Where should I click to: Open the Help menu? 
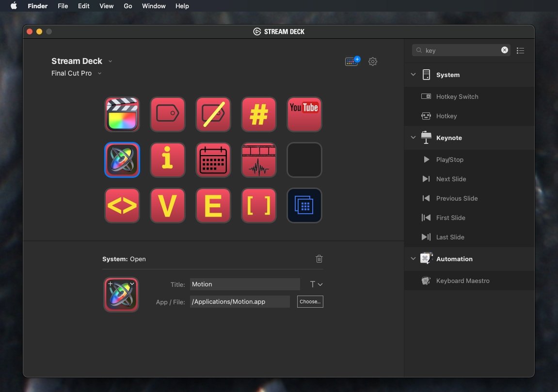point(182,6)
